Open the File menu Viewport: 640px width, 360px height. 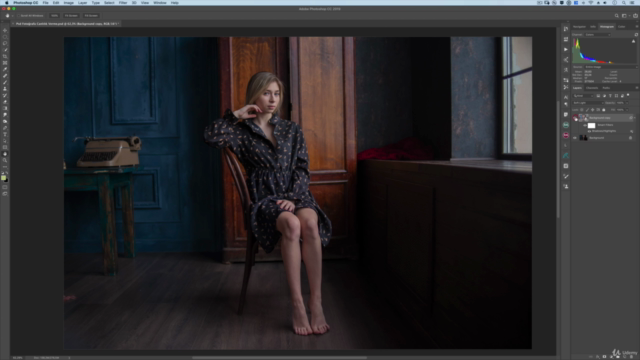tap(45, 3)
